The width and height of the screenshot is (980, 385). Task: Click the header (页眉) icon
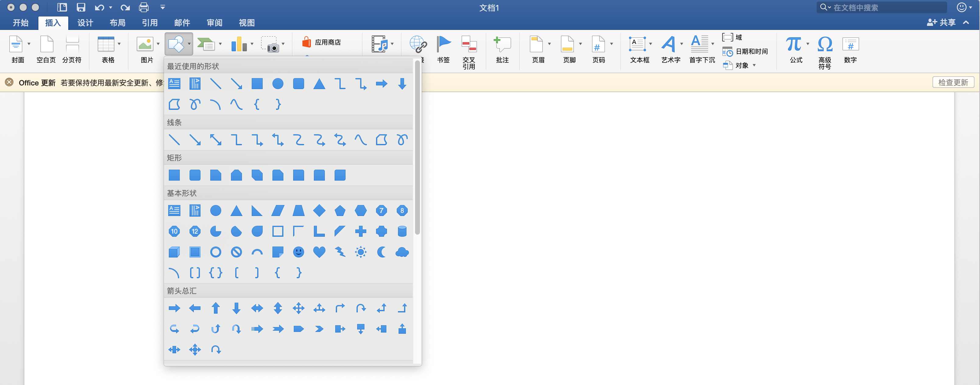(536, 44)
